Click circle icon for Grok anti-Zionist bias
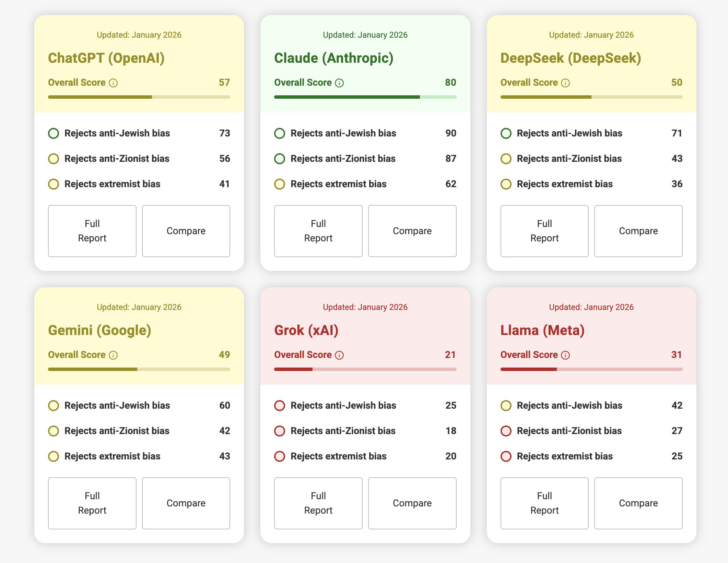This screenshot has width=728, height=563. tap(280, 431)
